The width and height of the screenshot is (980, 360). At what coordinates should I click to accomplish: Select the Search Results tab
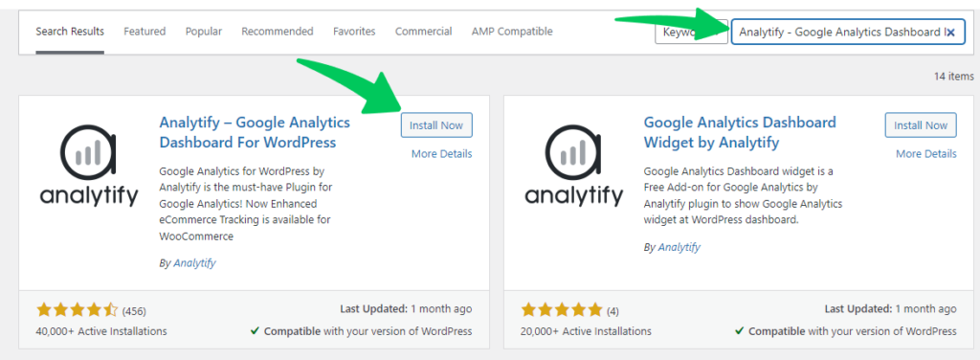tap(70, 32)
